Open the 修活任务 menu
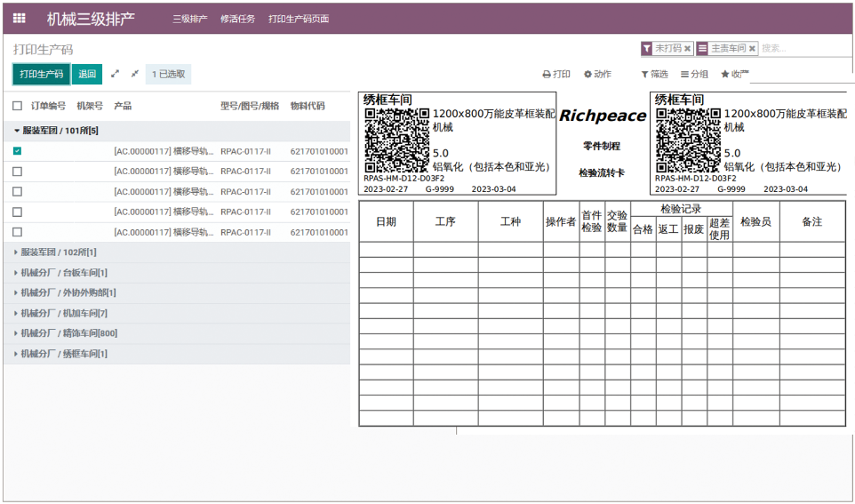This screenshot has width=855, height=504. (x=237, y=19)
